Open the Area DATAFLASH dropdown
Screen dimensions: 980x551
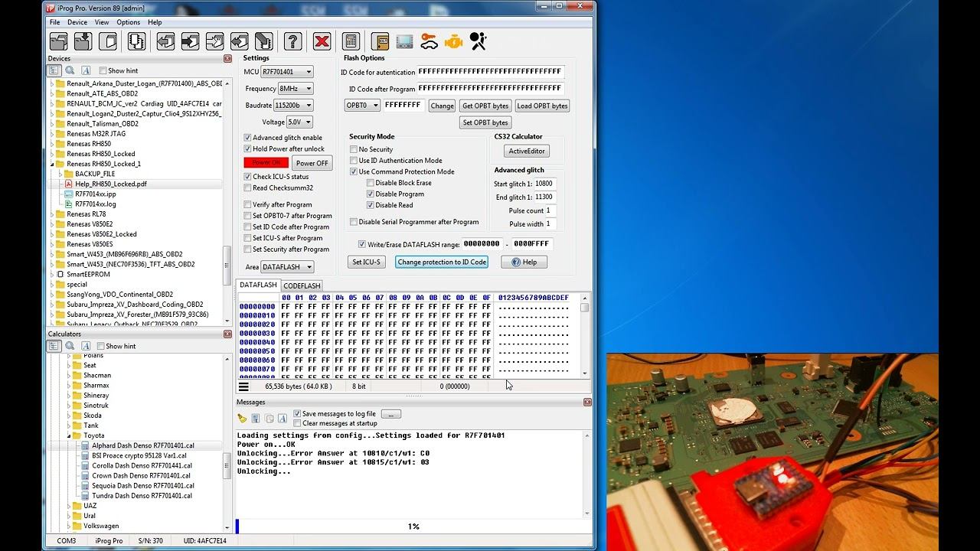[287, 267]
